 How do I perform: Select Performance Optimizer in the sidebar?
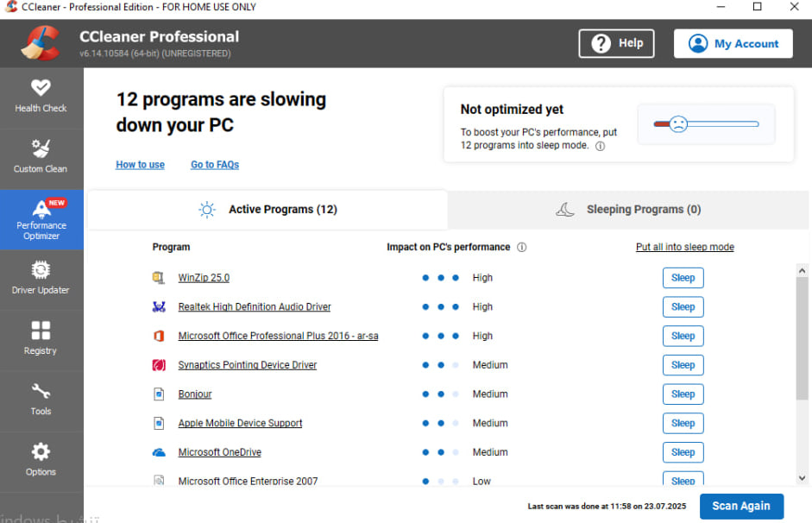click(41, 219)
